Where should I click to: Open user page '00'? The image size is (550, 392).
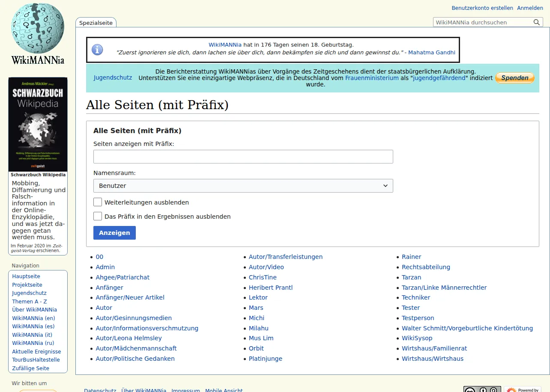(x=99, y=257)
